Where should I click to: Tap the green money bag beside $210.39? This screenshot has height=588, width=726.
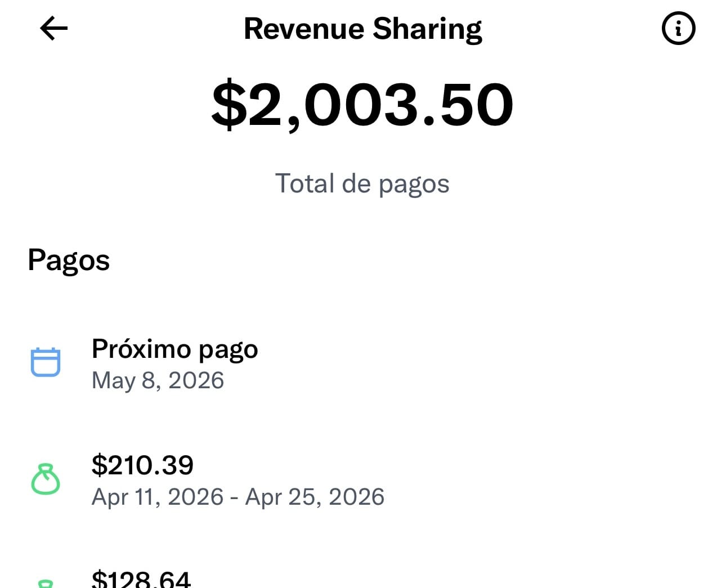tap(45, 479)
